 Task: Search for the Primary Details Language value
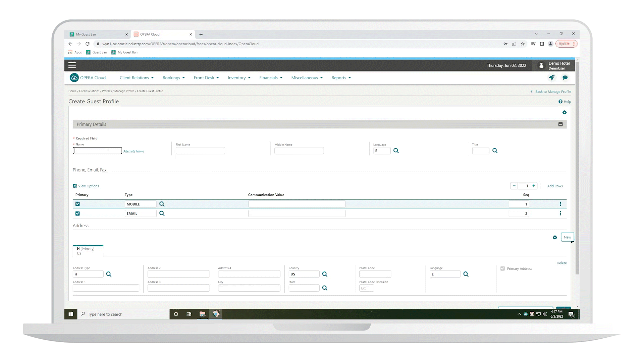coord(396,151)
